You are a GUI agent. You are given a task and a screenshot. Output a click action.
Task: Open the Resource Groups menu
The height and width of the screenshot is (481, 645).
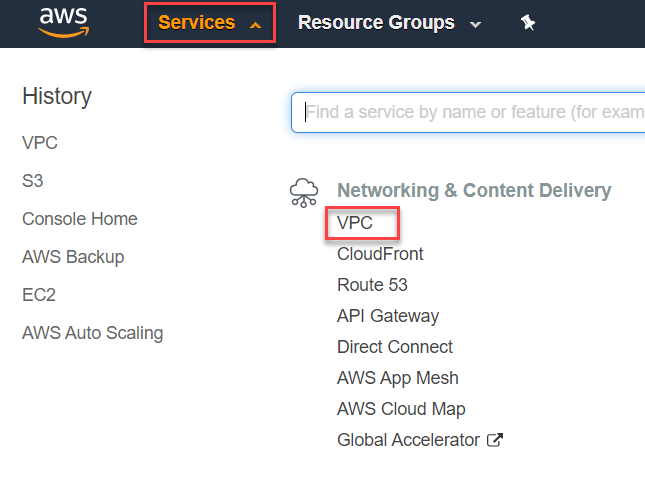(x=376, y=23)
